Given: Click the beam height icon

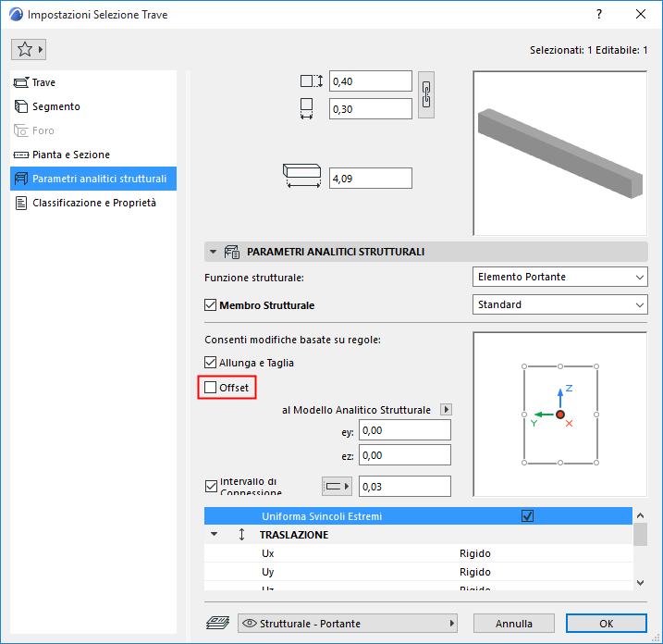Looking at the screenshot, I should 312,80.
